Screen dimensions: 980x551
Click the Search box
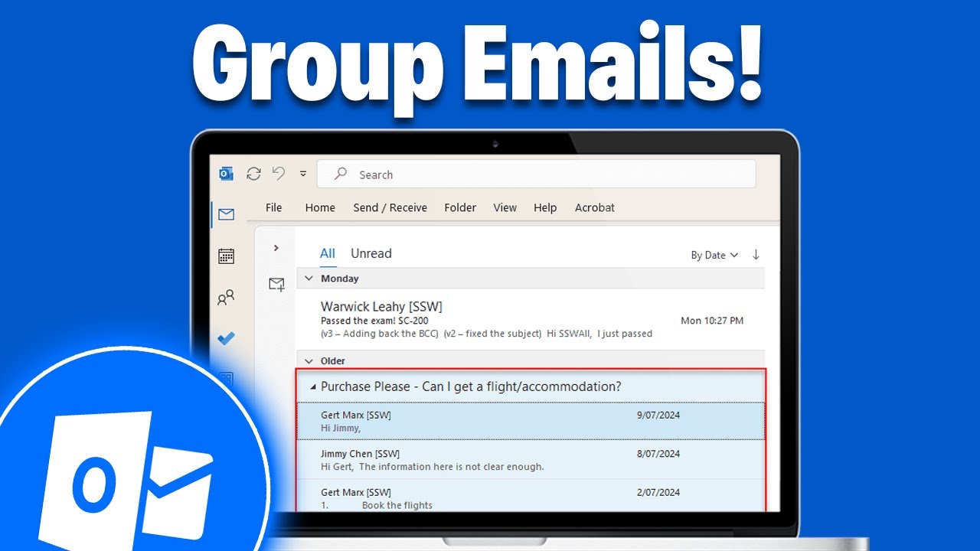click(536, 174)
